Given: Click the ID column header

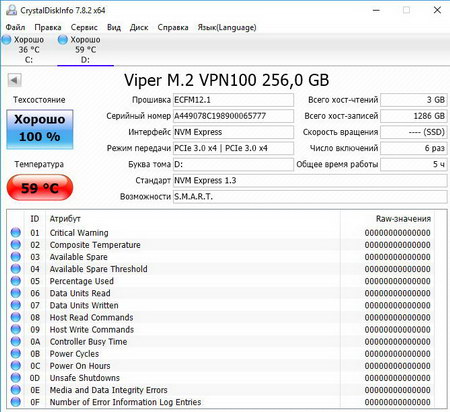Looking at the screenshot, I should (x=35, y=219).
